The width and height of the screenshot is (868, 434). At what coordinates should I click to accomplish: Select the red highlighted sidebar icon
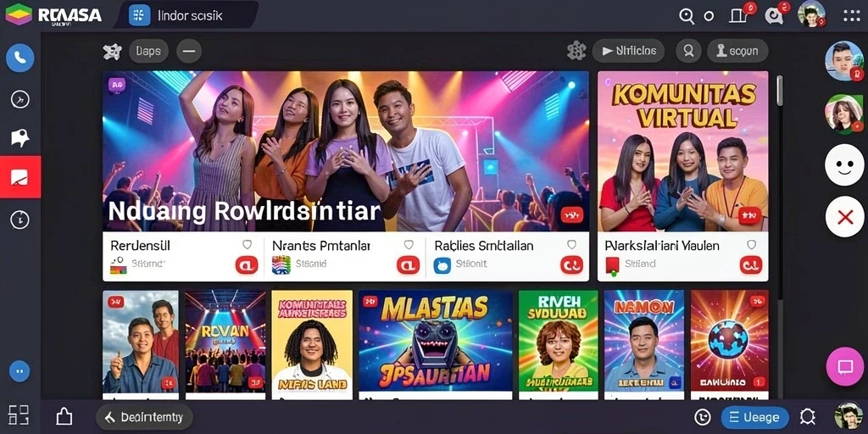coord(20,177)
